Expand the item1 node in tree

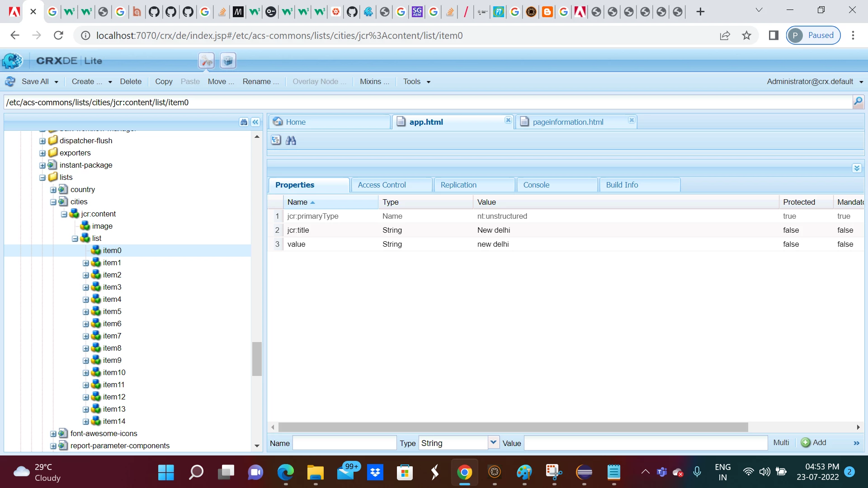click(86, 263)
